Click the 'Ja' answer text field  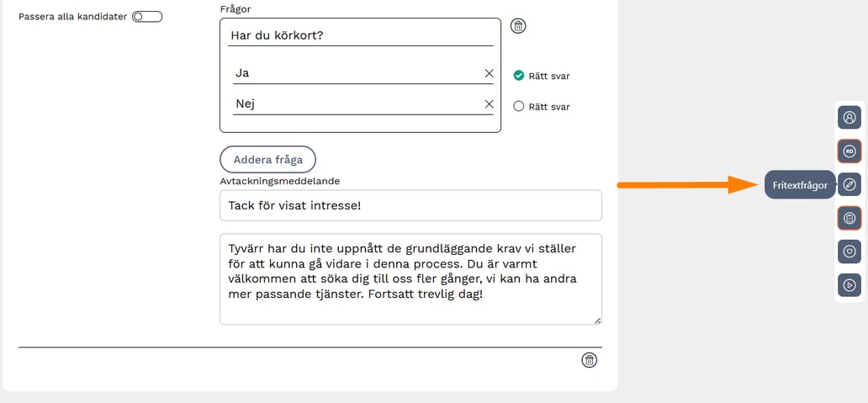coord(353,73)
